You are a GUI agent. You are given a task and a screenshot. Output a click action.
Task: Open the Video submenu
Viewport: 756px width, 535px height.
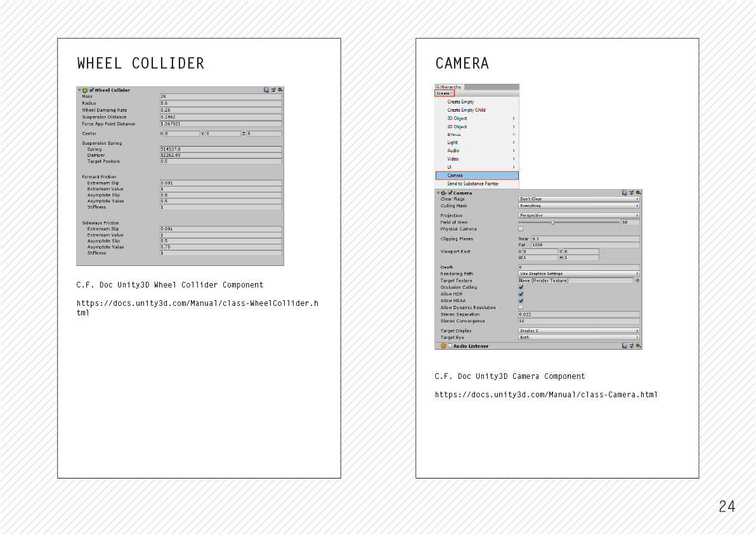coord(477,159)
